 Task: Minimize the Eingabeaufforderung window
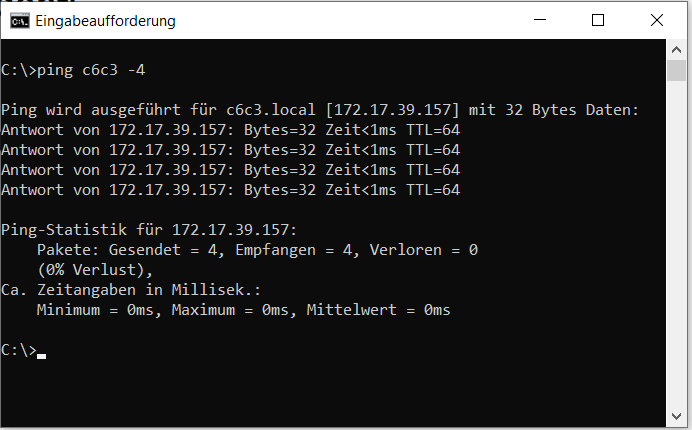click(540, 20)
